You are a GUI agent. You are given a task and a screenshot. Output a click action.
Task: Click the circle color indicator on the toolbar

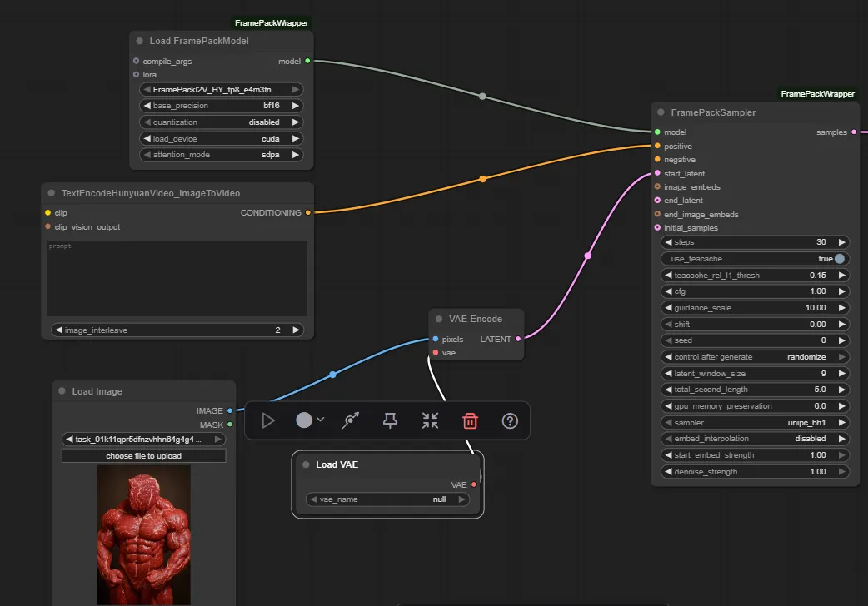(303, 420)
